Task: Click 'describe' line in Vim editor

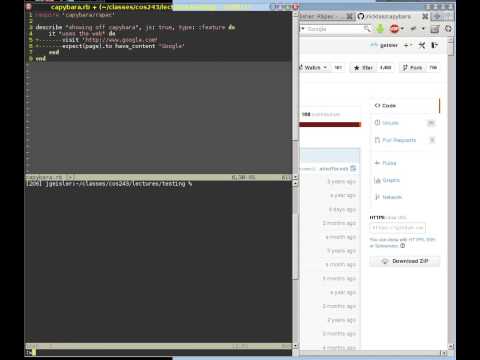Action: pos(135,27)
